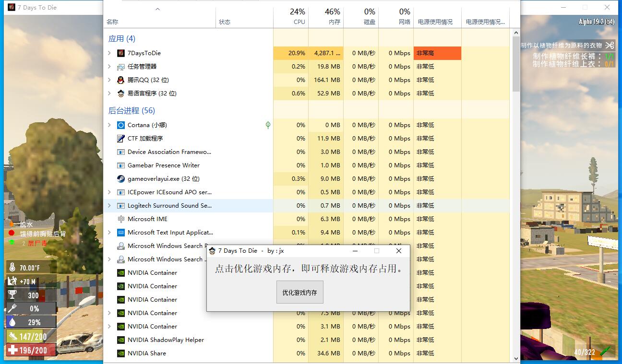Screen dimensions: 622x364
Task: Select the Gamebar Presence Writer row name
Action: 164,165
